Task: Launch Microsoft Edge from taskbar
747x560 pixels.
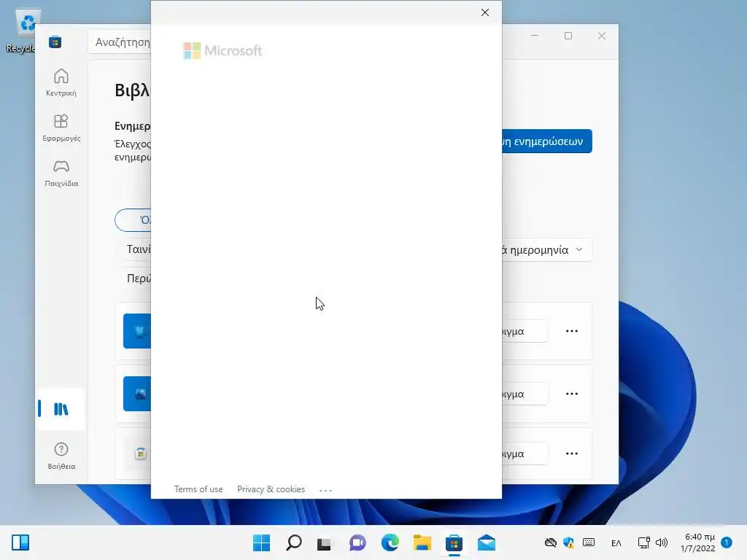Action: tap(390, 542)
